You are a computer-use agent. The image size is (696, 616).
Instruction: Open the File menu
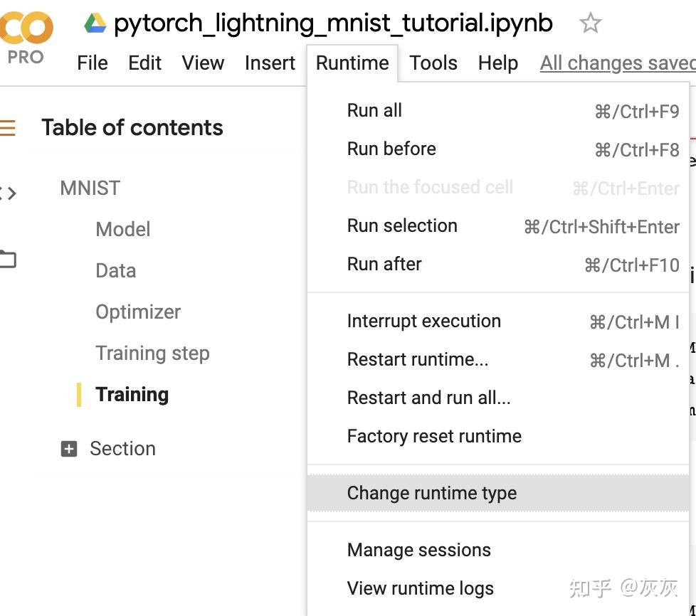92,63
